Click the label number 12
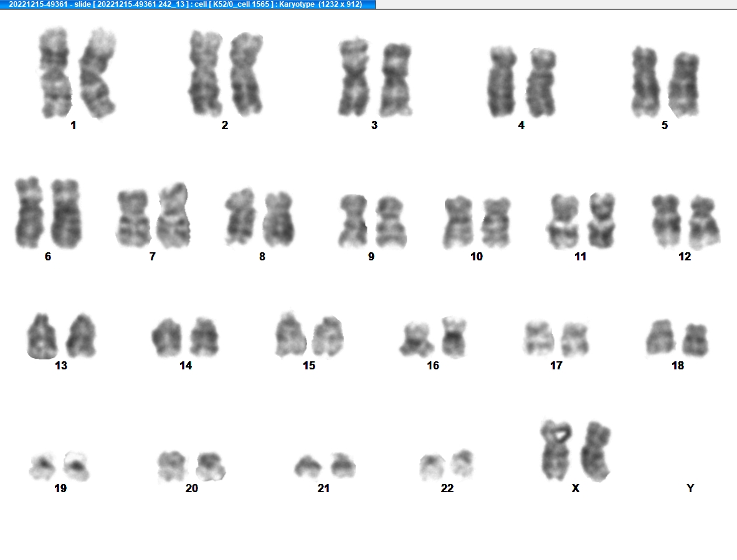Viewport: 737px width, 560px height. 685,257
